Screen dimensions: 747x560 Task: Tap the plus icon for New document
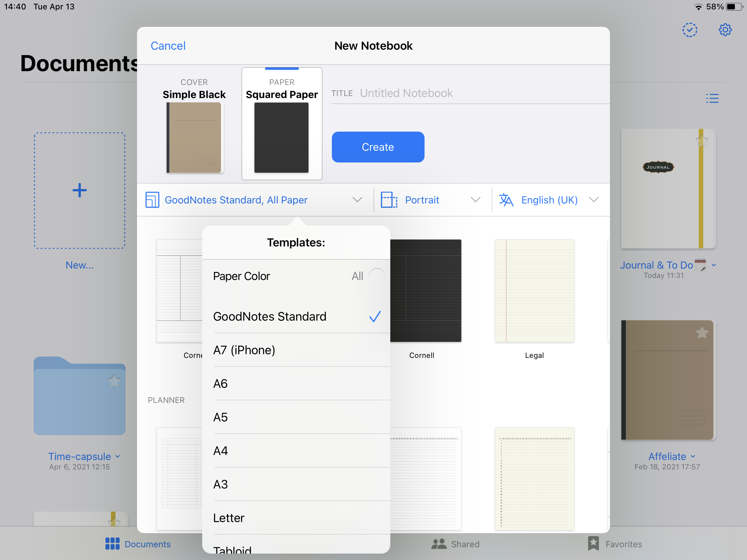80,190
